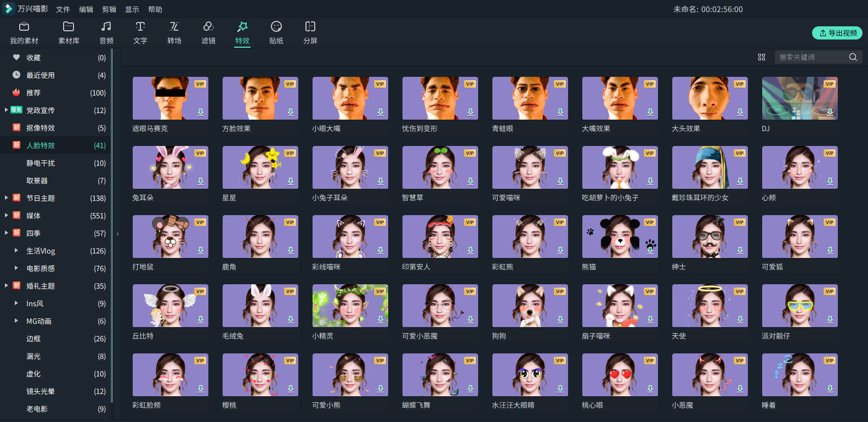Select the 最近使用 recent category

point(55,75)
